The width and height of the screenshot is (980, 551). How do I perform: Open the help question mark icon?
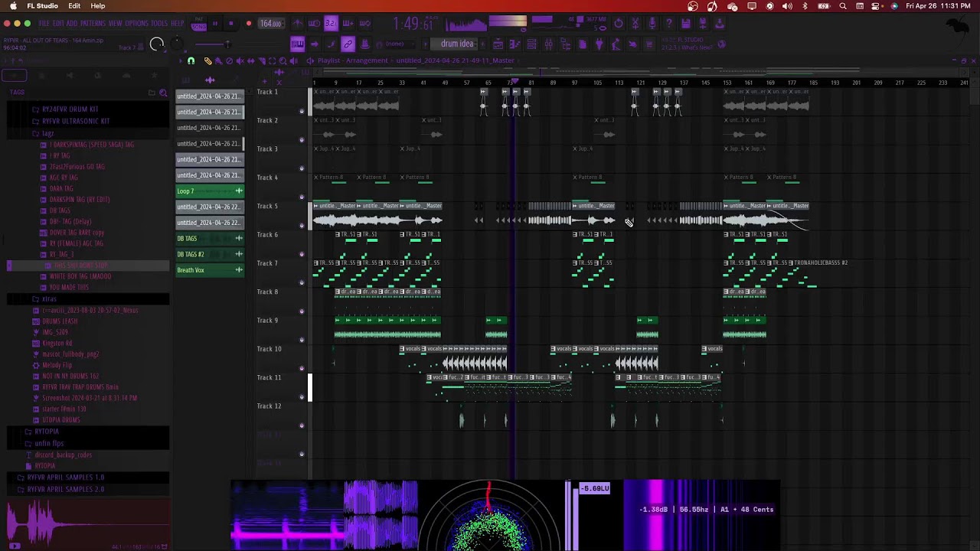click(669, 23)
